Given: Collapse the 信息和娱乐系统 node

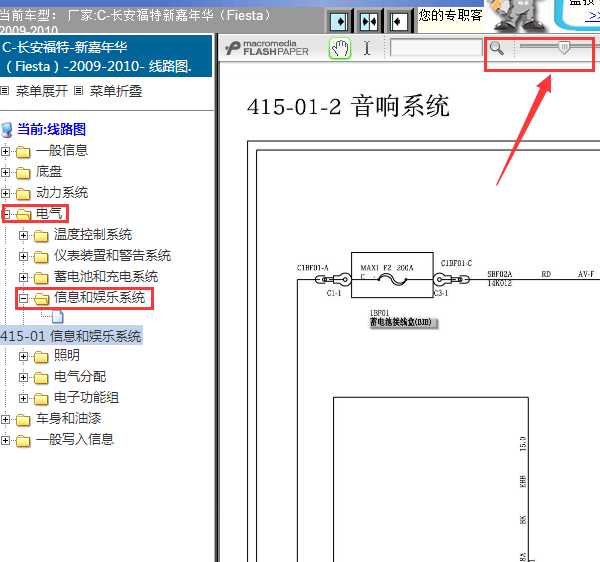Looking at the screenshot, I should pyautogui.click(x=23, y=298).
